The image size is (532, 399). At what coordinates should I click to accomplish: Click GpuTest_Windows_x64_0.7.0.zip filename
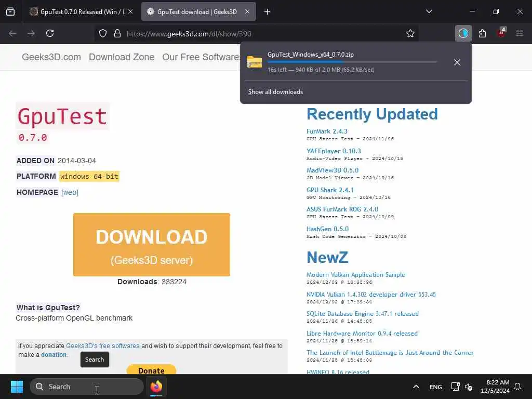311,55
